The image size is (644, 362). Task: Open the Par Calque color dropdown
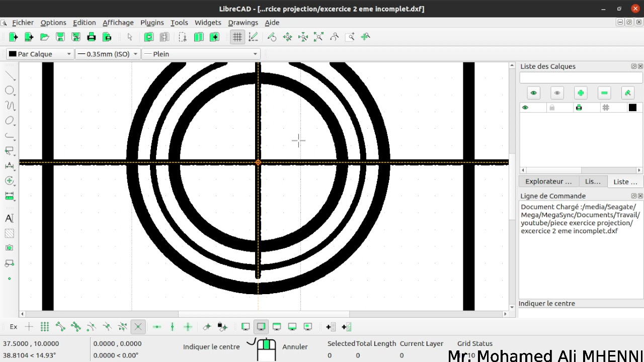pos(40,54)
